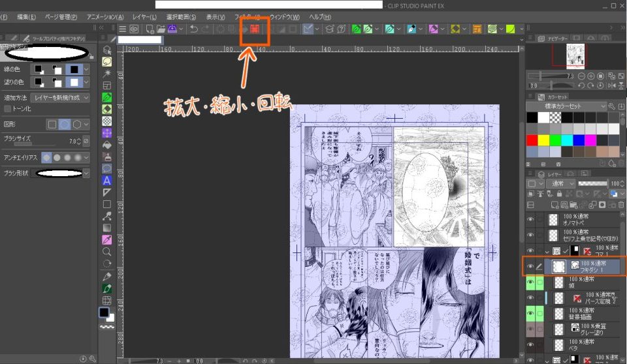627x364 pixels.
Task: Open the 選択範囲(S) menu
Action: (181, 17)
